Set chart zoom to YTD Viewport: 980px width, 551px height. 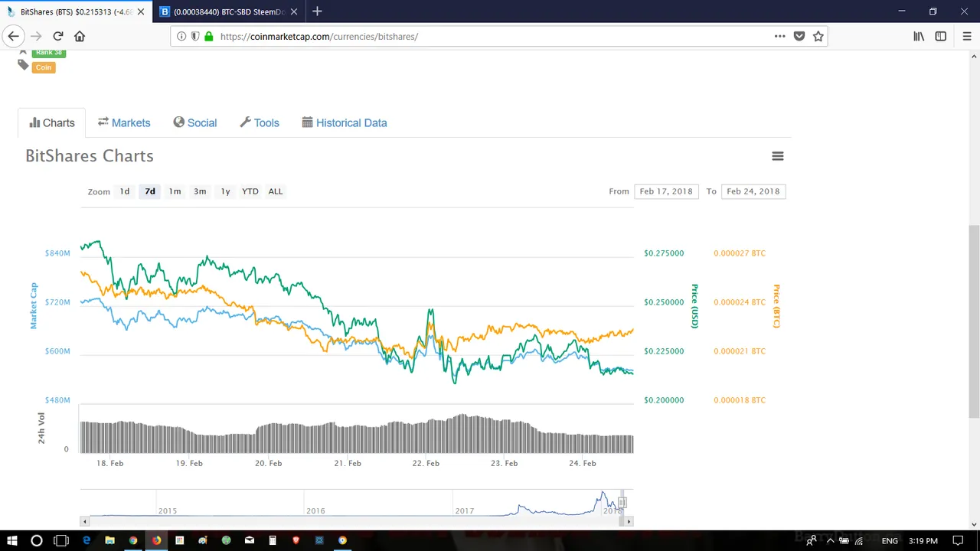(250, 191)
